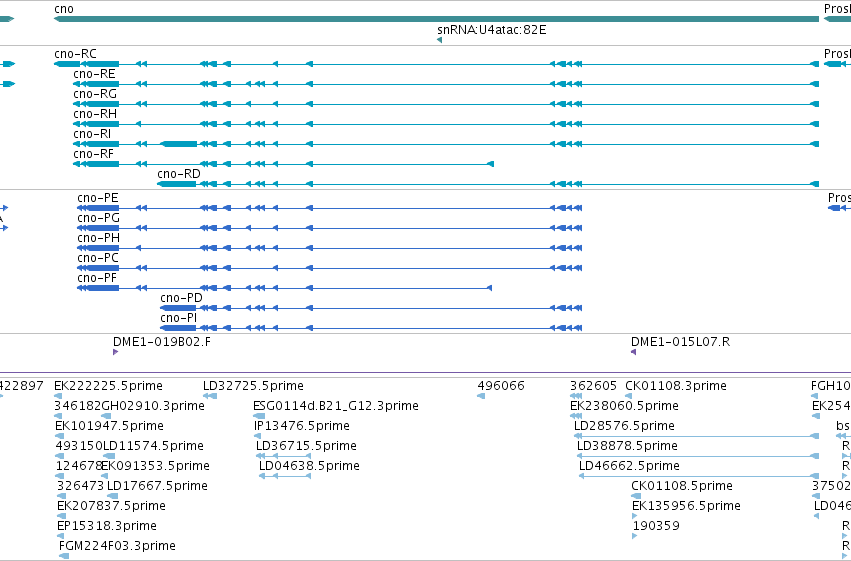The width and height of the screenshot is (851, 561).
Task: Open EST GH02910.3prime
Action: 153,406
